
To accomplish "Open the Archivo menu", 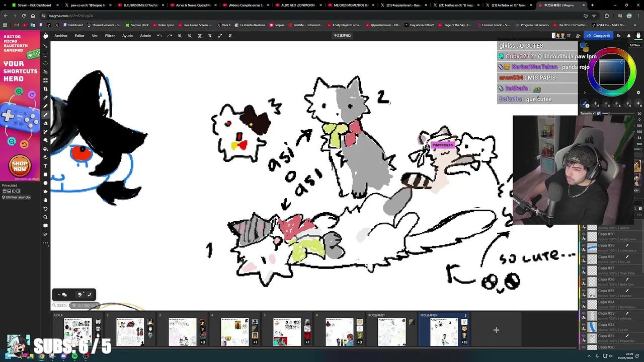I will [61, 36].
